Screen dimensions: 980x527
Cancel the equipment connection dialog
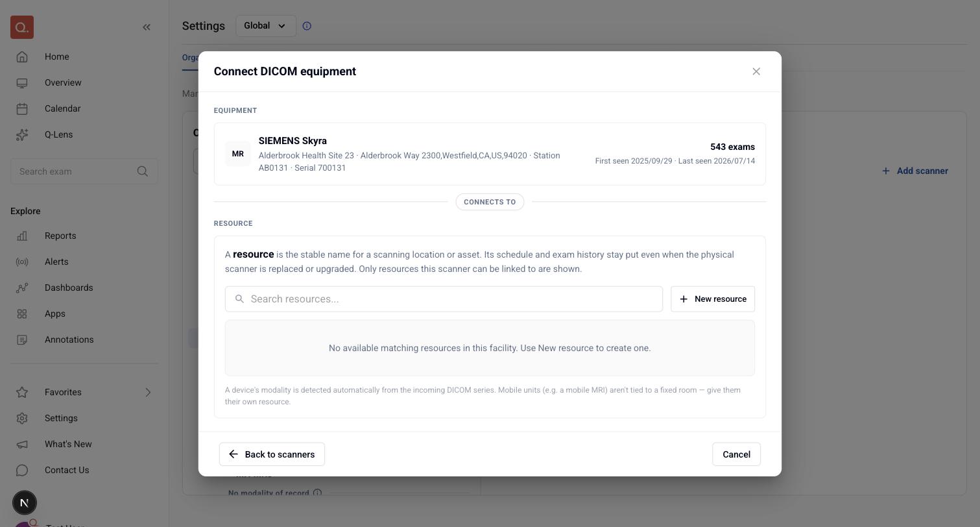[x=736, y=454]
